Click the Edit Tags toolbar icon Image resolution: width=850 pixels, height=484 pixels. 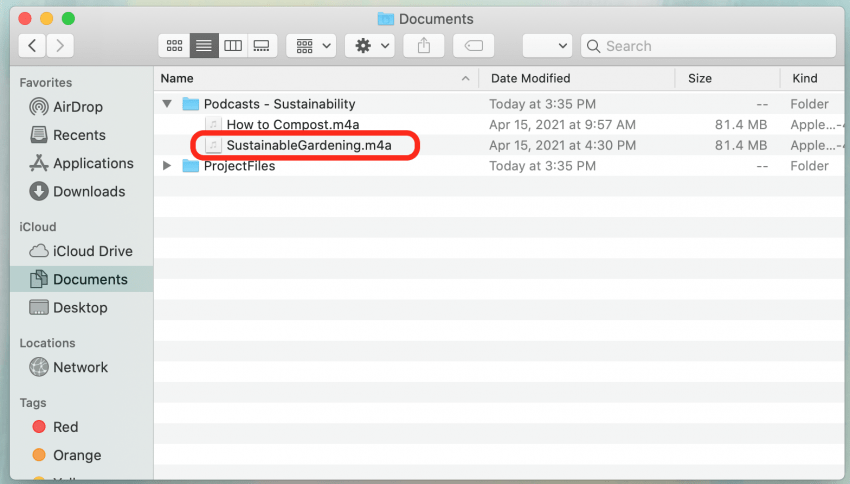(x=473, y=46)
